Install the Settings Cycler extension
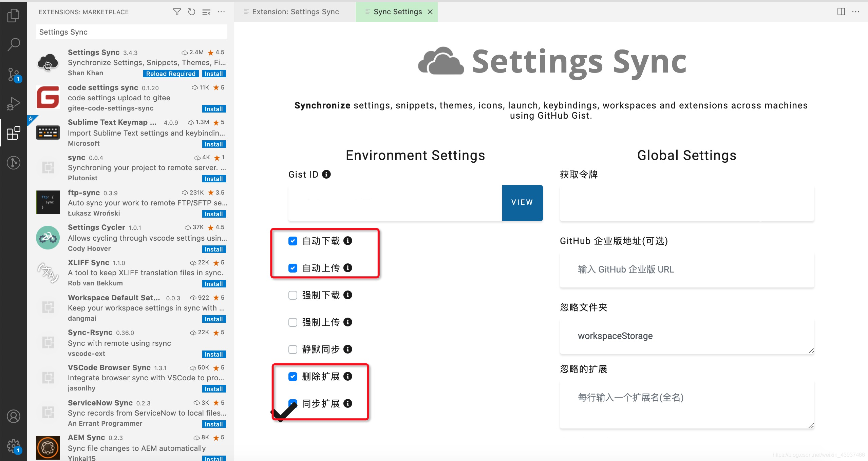This screenshot has width=868, height=461. 214,249
